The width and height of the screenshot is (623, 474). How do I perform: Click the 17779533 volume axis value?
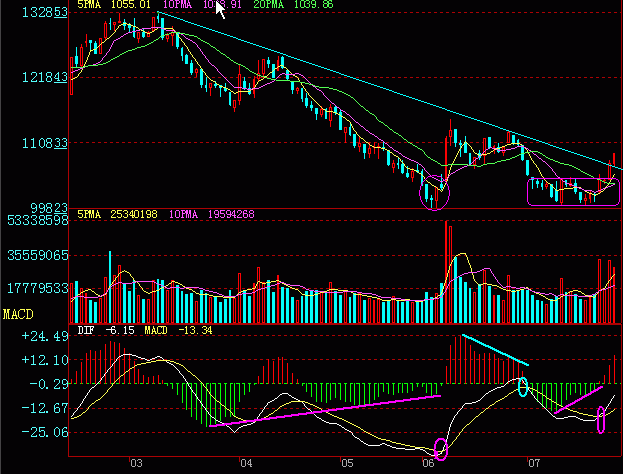[38, 288]
